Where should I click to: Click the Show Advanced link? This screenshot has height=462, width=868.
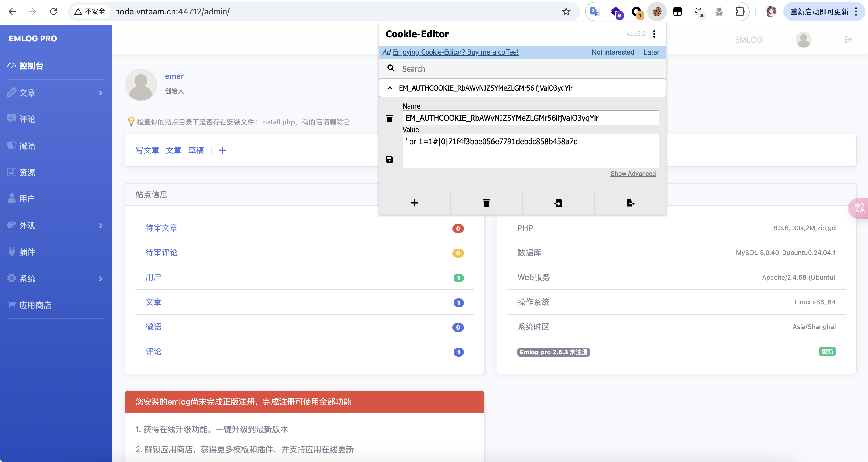tap(633, 174)
